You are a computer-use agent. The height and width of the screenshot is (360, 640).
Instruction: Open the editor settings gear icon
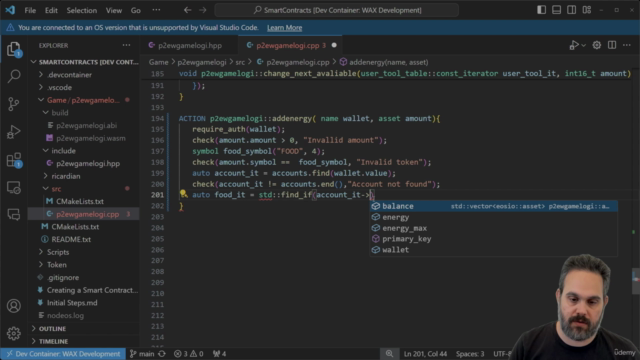tap(597, 45)
